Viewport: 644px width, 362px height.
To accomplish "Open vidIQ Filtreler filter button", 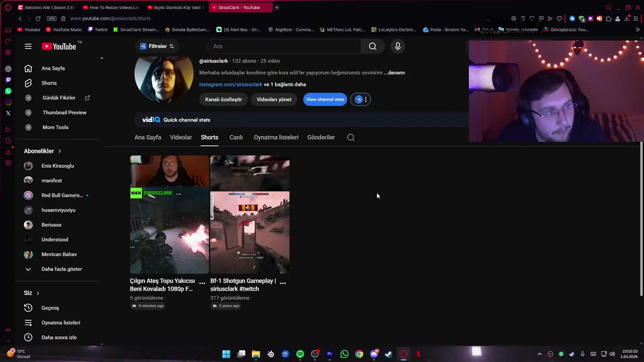I will coord(157,46).
